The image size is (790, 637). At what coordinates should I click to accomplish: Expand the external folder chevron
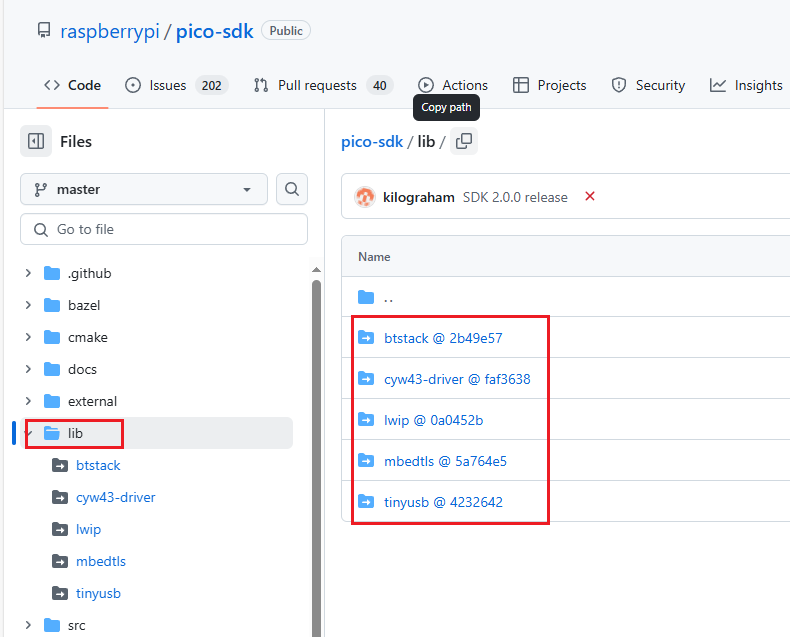coord(28,401)
